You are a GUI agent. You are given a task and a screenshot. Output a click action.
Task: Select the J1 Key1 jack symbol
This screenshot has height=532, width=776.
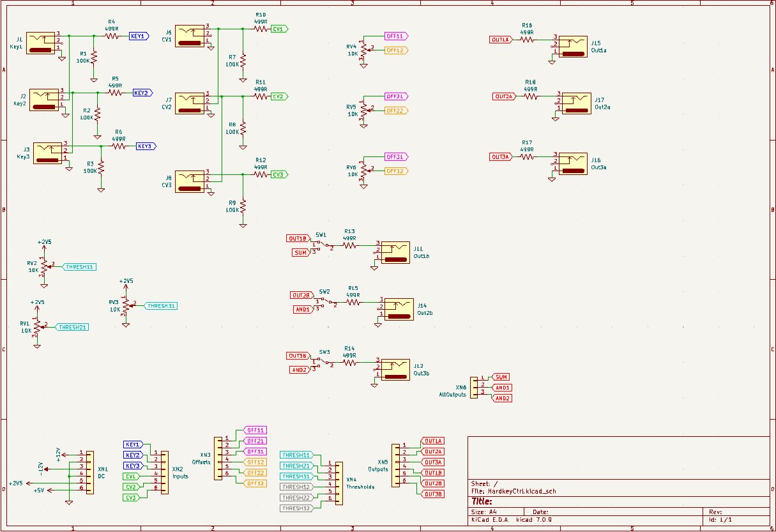coord(41,43)
